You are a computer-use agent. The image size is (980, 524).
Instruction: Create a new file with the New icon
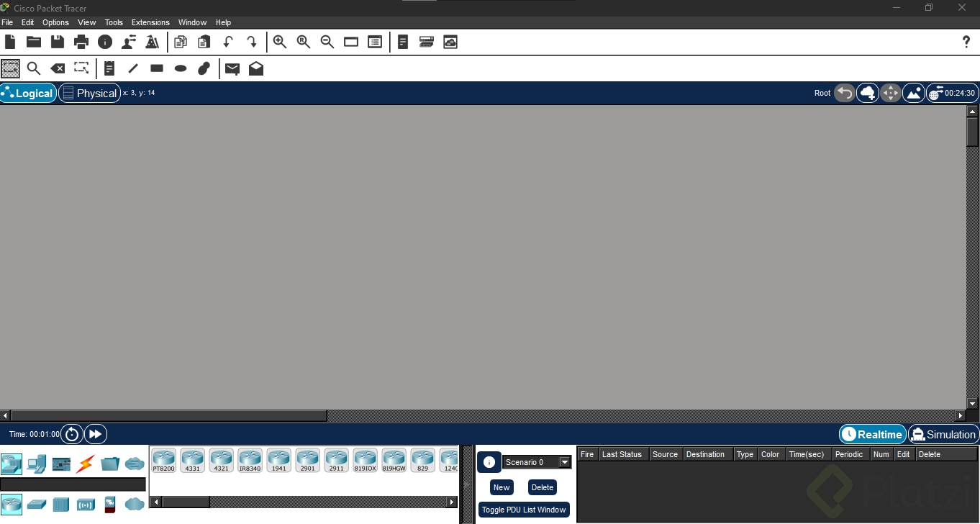tap(10, 42)
